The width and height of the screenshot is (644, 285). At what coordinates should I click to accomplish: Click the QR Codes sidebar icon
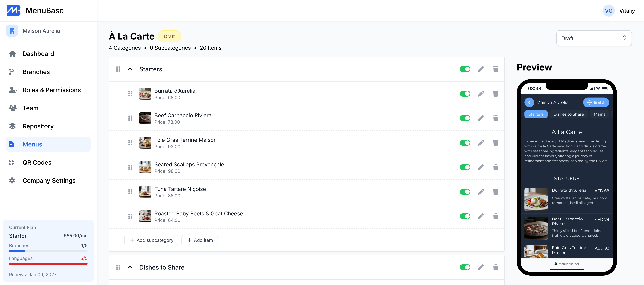pyautogui.click(x=12, y=162)
